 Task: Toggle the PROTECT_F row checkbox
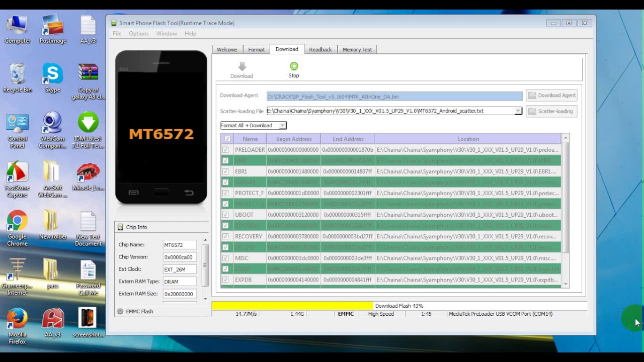tap(225, 193)
